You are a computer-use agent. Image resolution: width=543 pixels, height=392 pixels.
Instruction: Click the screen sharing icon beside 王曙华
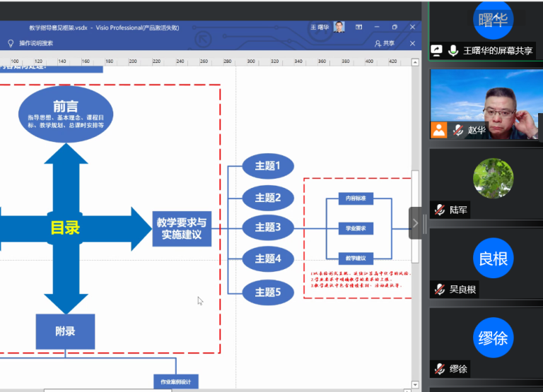pos(437,50)
